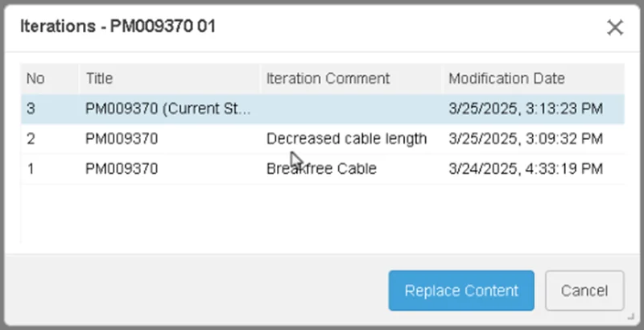This screenshot has height=330, width=644.
Task: Click the Iteration Comment column header
Action: tap(328, 79)
